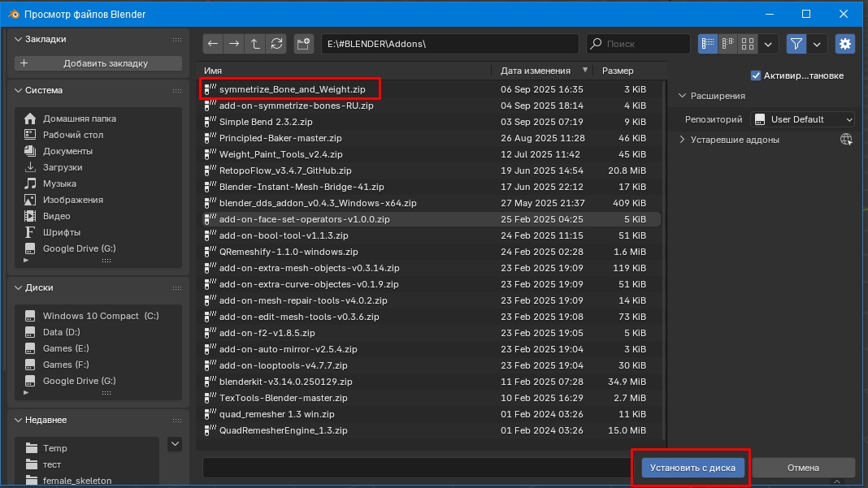Switch to horizontal list display mode
This screenshot has width=868, height=488.
[728, 44]
